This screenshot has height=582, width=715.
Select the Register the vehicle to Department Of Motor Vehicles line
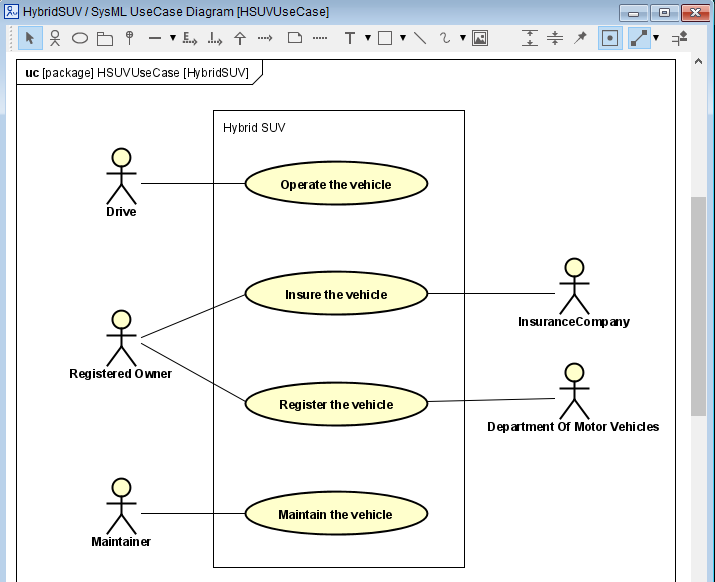tap(492, 400)
